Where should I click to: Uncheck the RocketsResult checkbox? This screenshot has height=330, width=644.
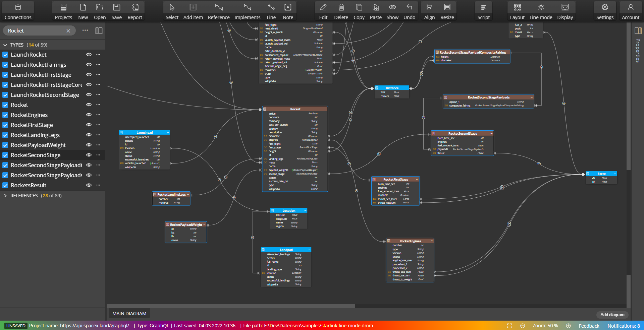(x=5, y=185)
